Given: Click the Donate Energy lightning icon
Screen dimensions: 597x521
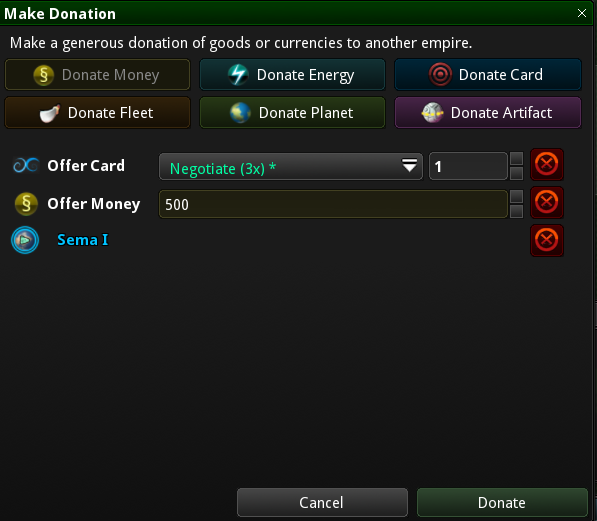Looking at the screenshot, I should point(238,75).
